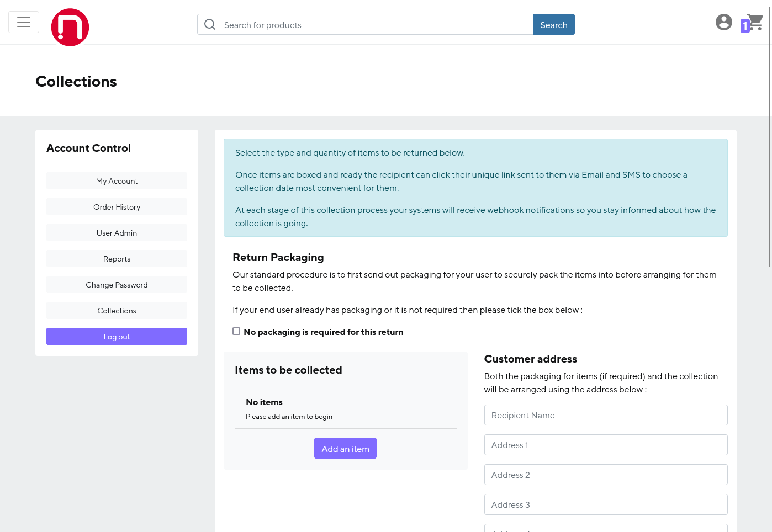Image resolution: width=772 pixels, height=532 pixels.
Task: Open the user account profile icon
Action: [x=723, y=22]
